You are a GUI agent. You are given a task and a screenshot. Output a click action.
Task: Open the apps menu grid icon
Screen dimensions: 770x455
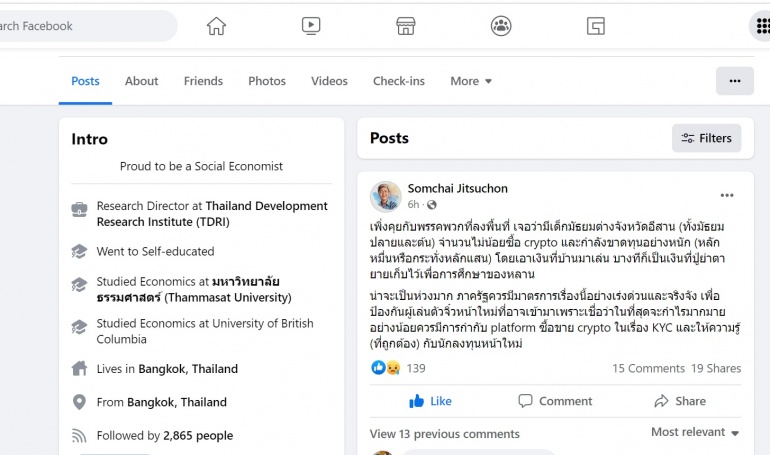[761, 26]
